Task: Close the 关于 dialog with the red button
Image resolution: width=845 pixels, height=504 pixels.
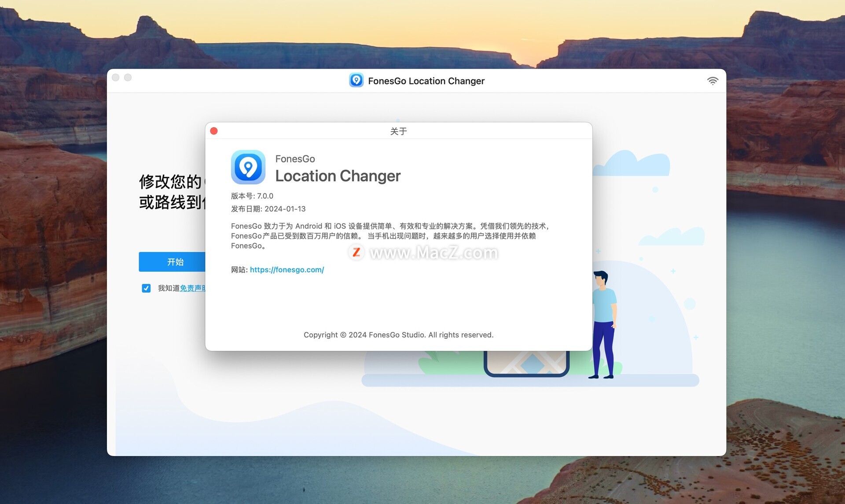Action: tap(214, 131)
